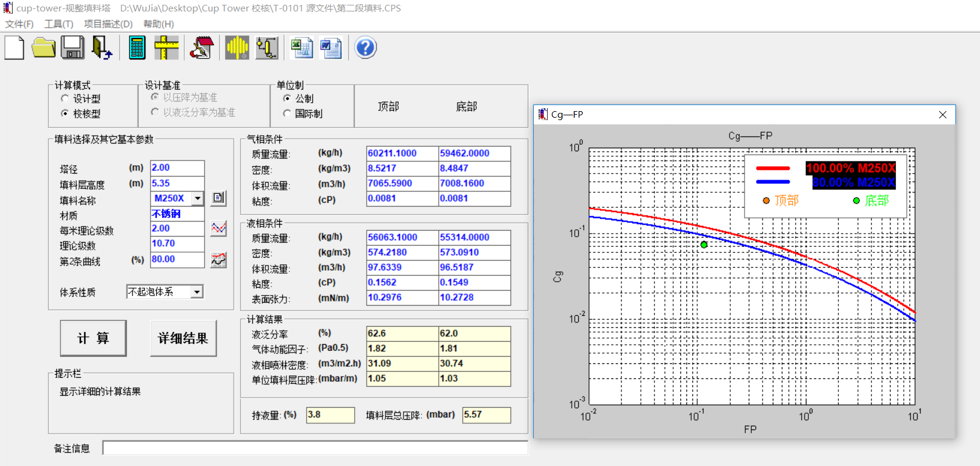Click liquid 质量流量 top value 56063.1000
The width and height of the screenshot is (980, 466).
(402, 237)
